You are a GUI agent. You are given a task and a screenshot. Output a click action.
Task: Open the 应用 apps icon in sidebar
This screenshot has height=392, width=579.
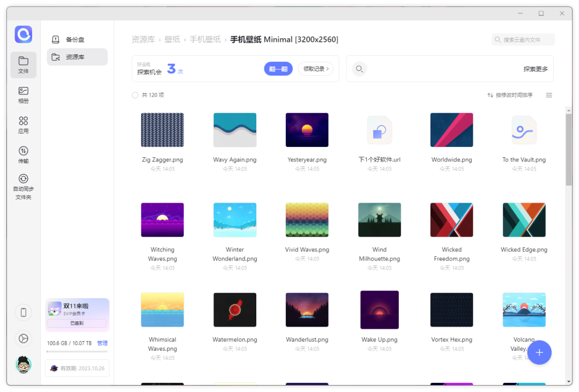pyautogui.click(x=23, y=125)
